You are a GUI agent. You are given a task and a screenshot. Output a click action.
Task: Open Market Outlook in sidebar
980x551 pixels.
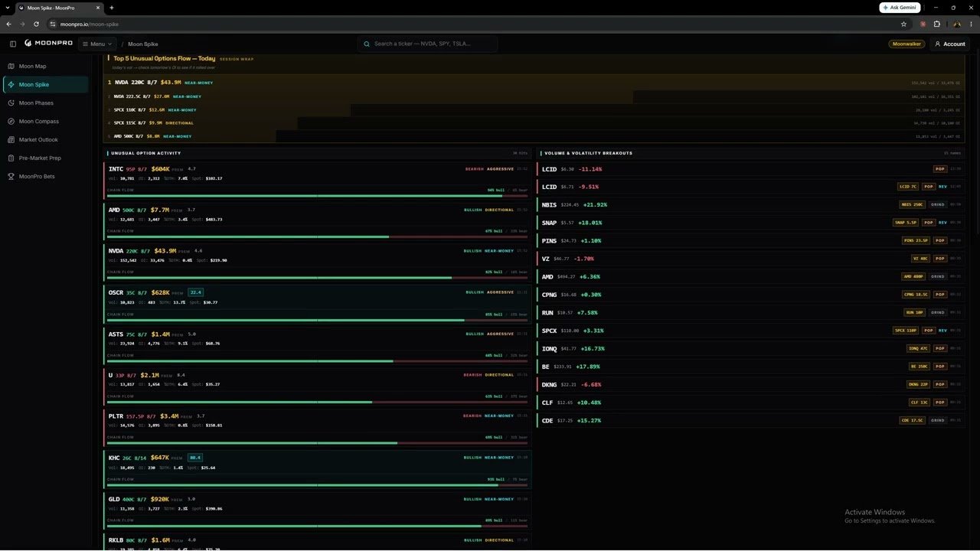(x=45, y=140)
